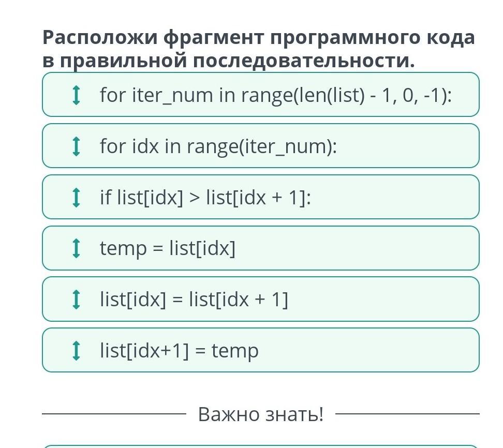Click reorder arrow of the if-statement row
Image resolution: width=503 pixels, height=448 pixels.
coord(76,197)
